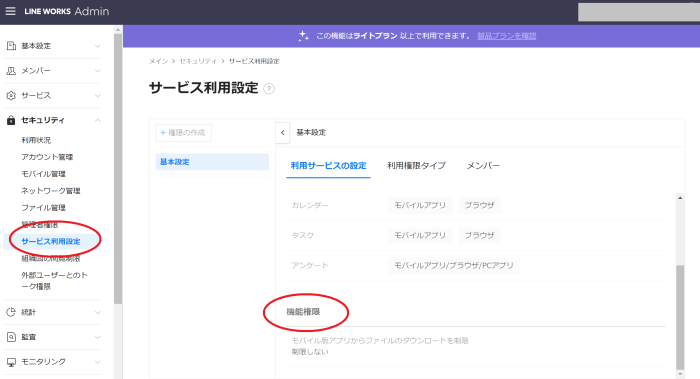Click the タスク row label
The width and height of the screenshot is (700, 379).
(x=303, y=235)
